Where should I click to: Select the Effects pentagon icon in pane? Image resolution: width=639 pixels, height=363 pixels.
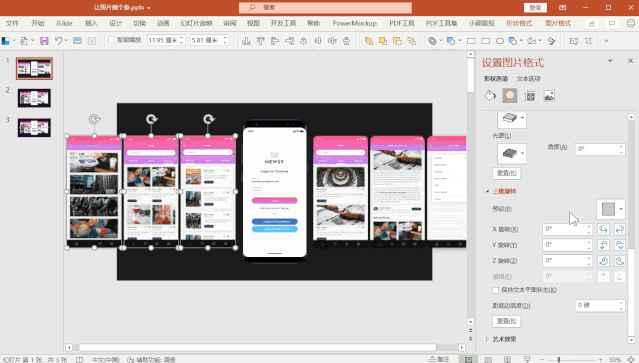point(510,96)
